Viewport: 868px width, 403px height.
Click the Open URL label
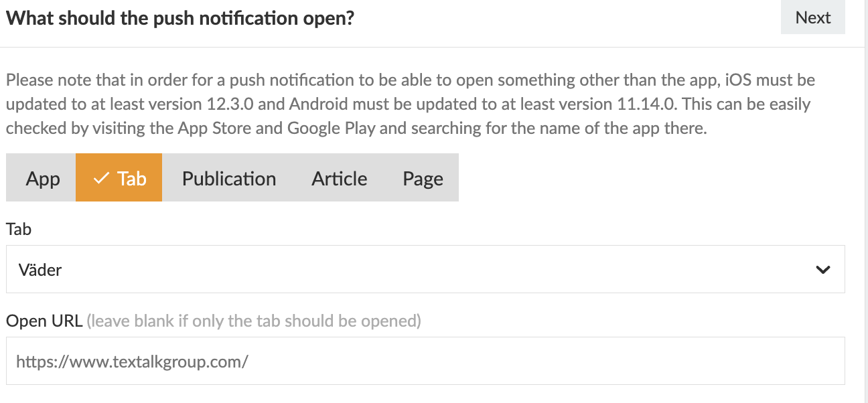point(44,321)
